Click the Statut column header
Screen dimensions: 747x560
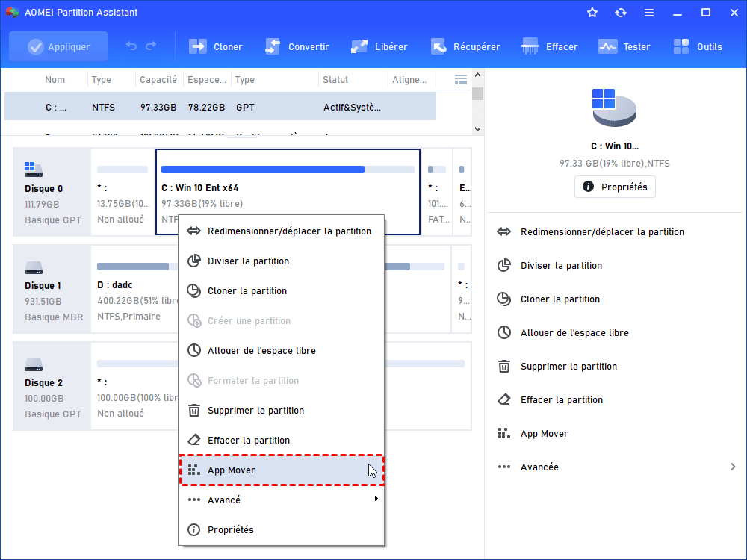coord(335,80)
